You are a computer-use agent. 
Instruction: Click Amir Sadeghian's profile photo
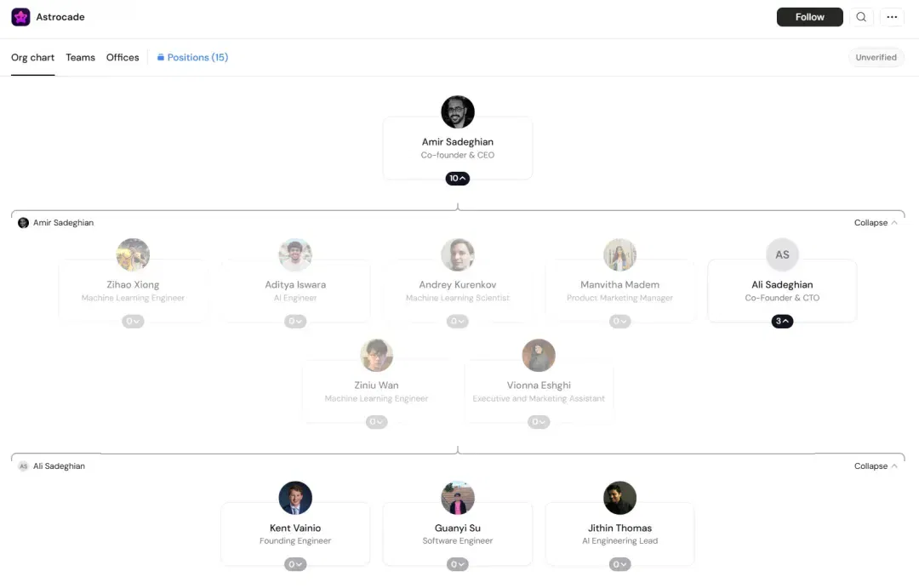tap(458, 112)
